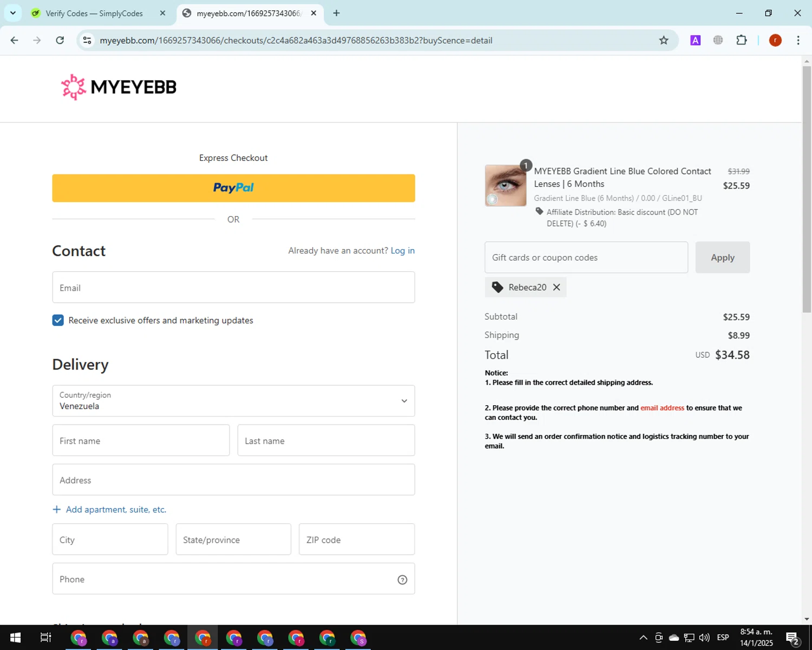812x650 pixels.
Task: Open the Extensions puzzle icon
Action: pyautogui.click(x=742, y=40)
